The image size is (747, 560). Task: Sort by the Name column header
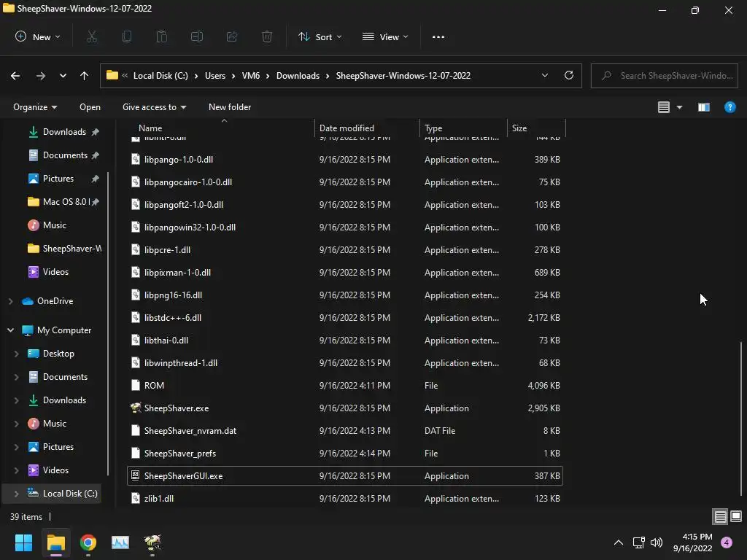click(x=222, y=128)
